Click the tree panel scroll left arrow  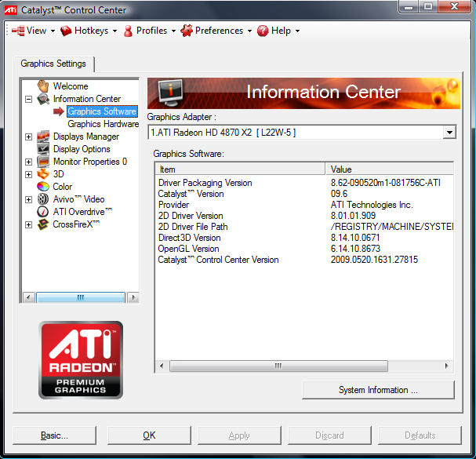28,297
